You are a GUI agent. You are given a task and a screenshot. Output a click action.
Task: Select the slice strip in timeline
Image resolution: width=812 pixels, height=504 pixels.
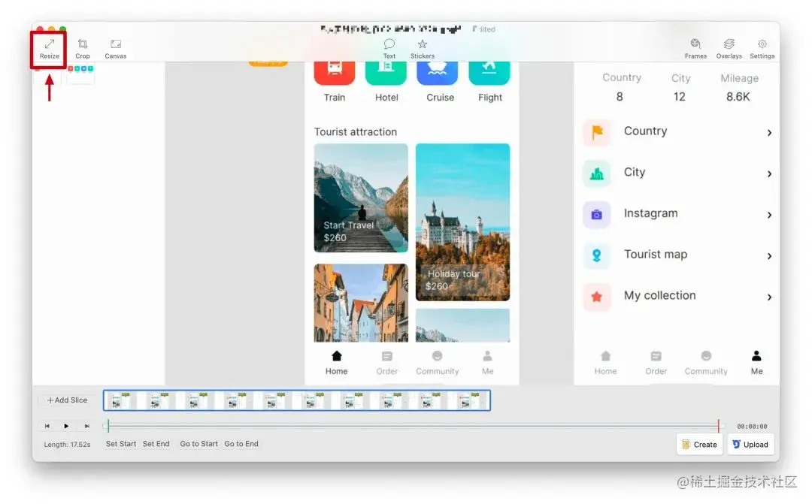297,400
